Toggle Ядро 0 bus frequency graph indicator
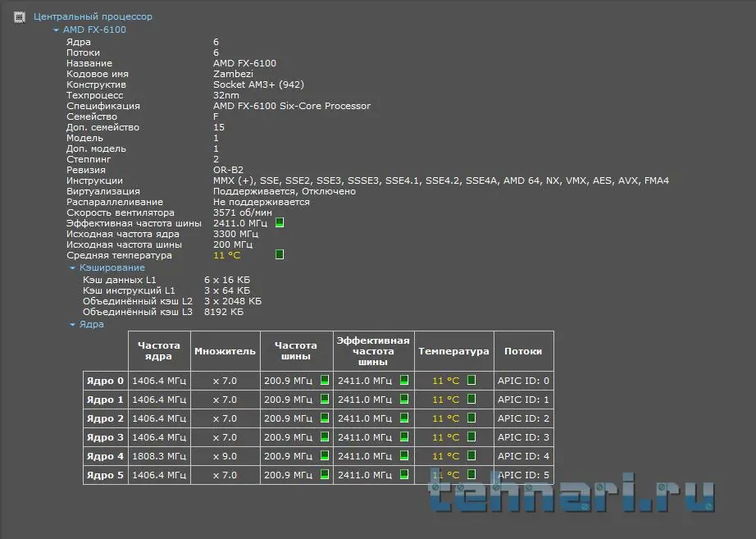 pos(324,381)
